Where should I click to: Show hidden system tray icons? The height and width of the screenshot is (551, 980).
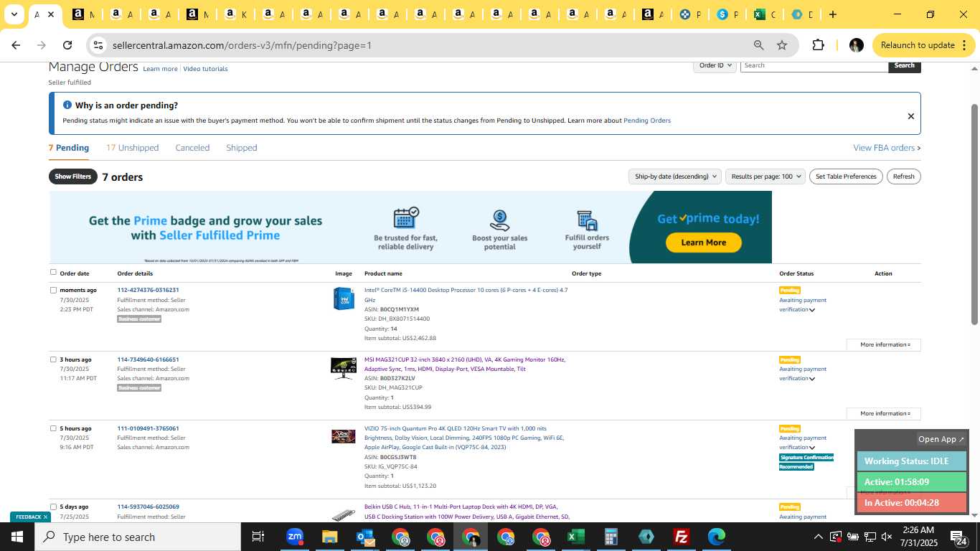coord(818,537)
